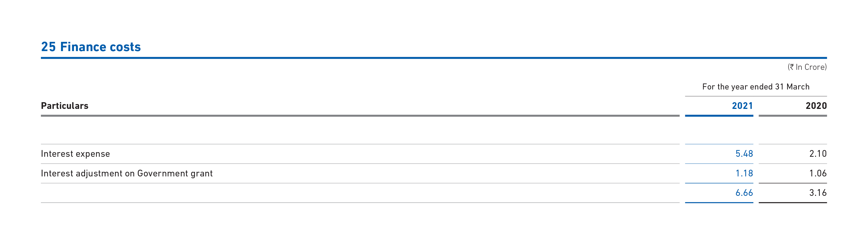Select the 'Particulars' column header

[x=64, y=106]
